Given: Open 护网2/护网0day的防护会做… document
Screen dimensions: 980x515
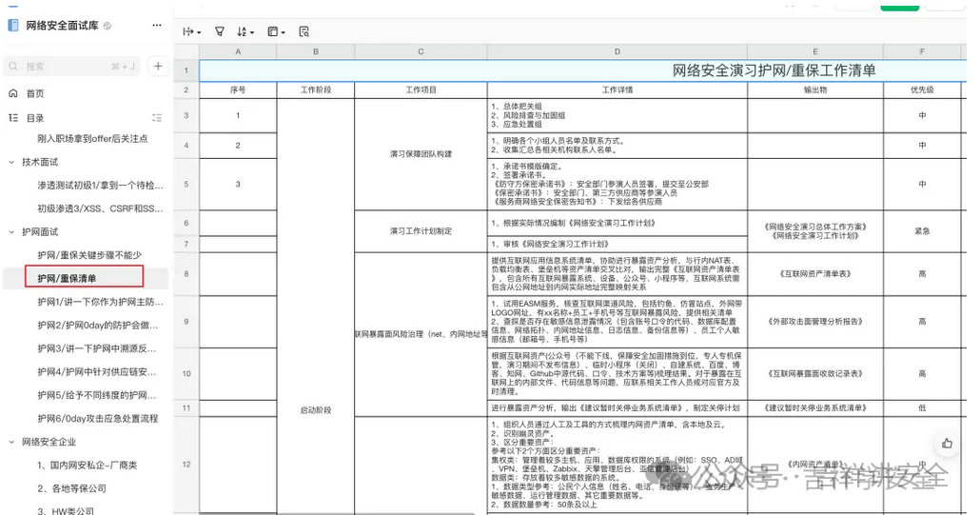Looking at the screenshot, I should point(97,325).
